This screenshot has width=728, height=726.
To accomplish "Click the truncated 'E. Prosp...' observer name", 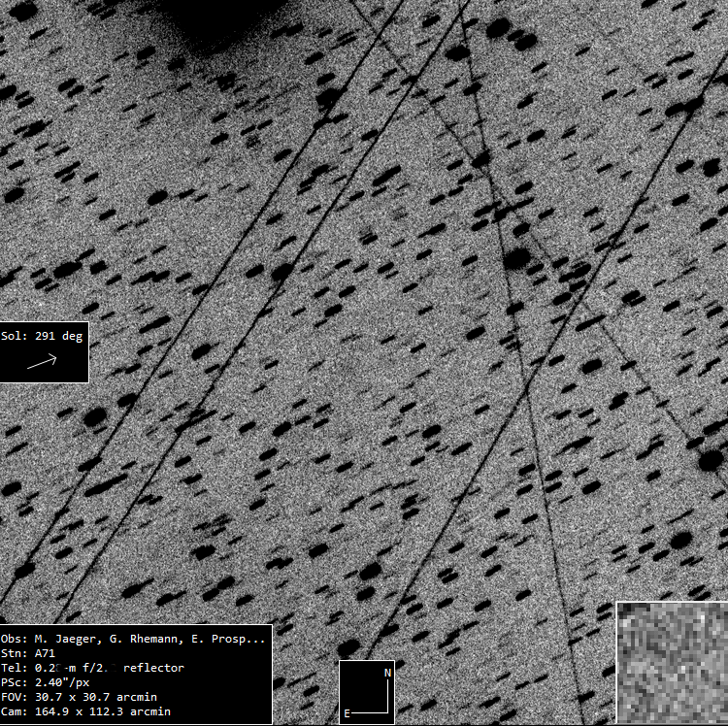I will pyautogui.click(x=229, y=639).
